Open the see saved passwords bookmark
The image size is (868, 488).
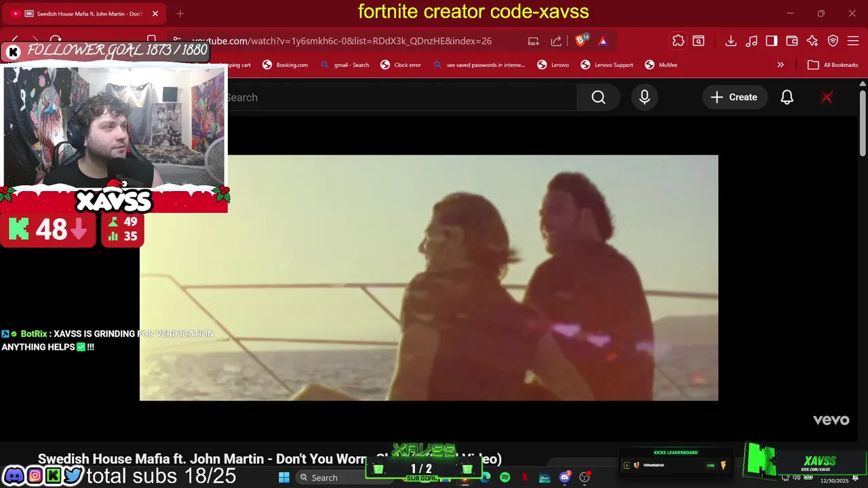pyautogui.click(x=479, y=65)
